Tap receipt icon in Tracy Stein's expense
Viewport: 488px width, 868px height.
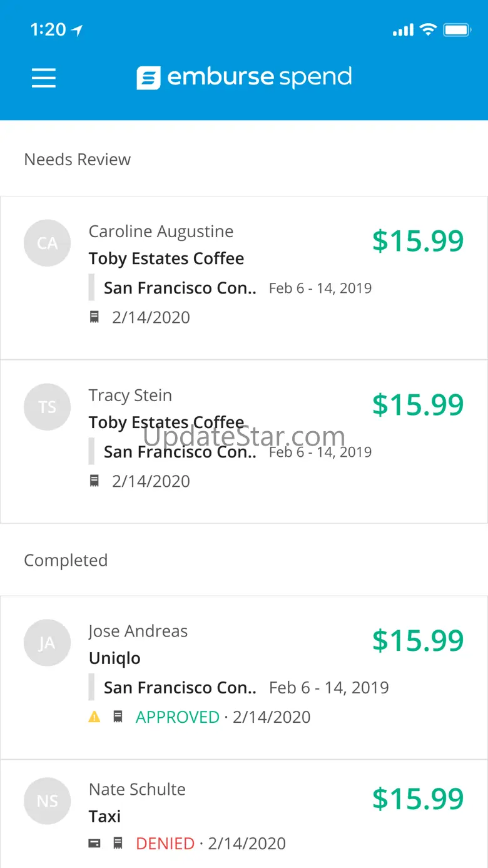click(94, 481)
